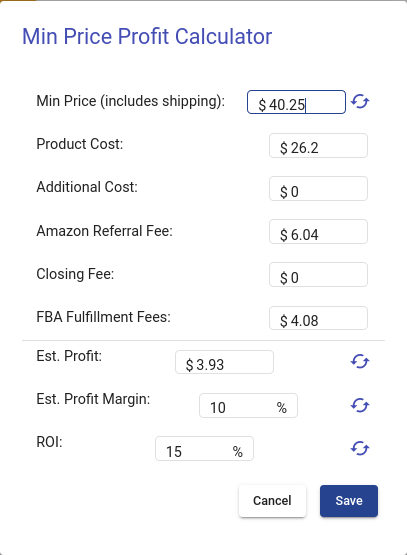Click the refresh arrows icon next to Est. Profit
This screenshot has height=555, width=407.
click(360, 362)
